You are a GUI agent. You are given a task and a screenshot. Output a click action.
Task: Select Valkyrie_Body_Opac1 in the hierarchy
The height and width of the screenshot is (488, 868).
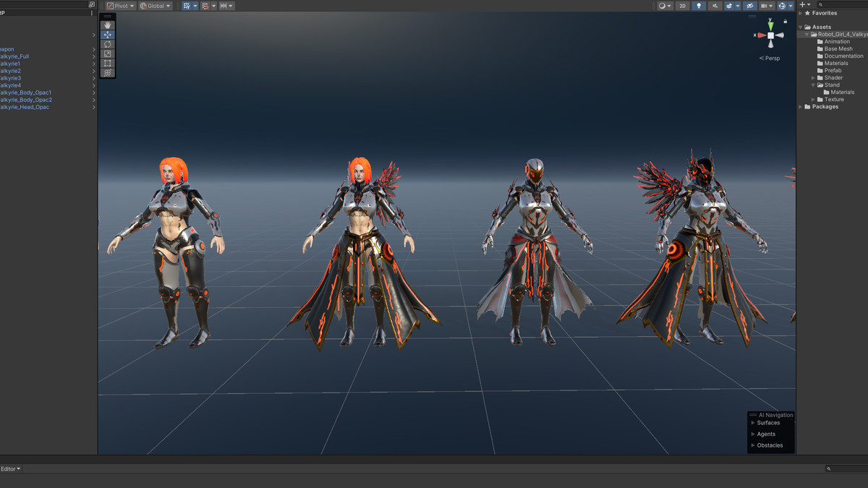pyautogui.click(x=26, y=93)
